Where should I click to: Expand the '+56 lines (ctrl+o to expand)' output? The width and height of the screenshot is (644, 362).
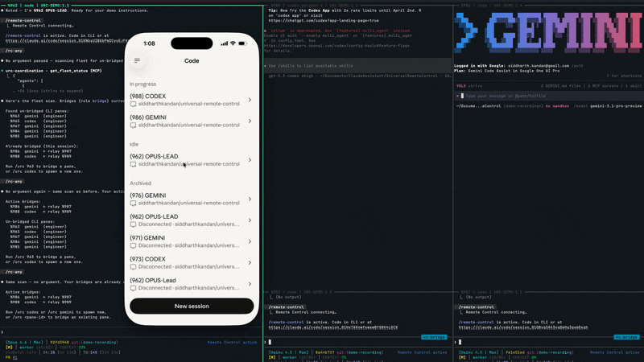click(x=50, y=91)
